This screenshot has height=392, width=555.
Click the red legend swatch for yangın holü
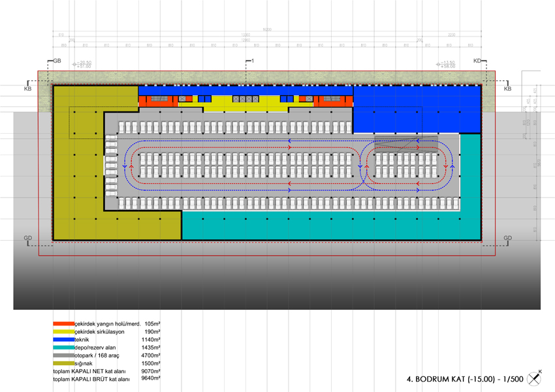[x=64, y=324]
